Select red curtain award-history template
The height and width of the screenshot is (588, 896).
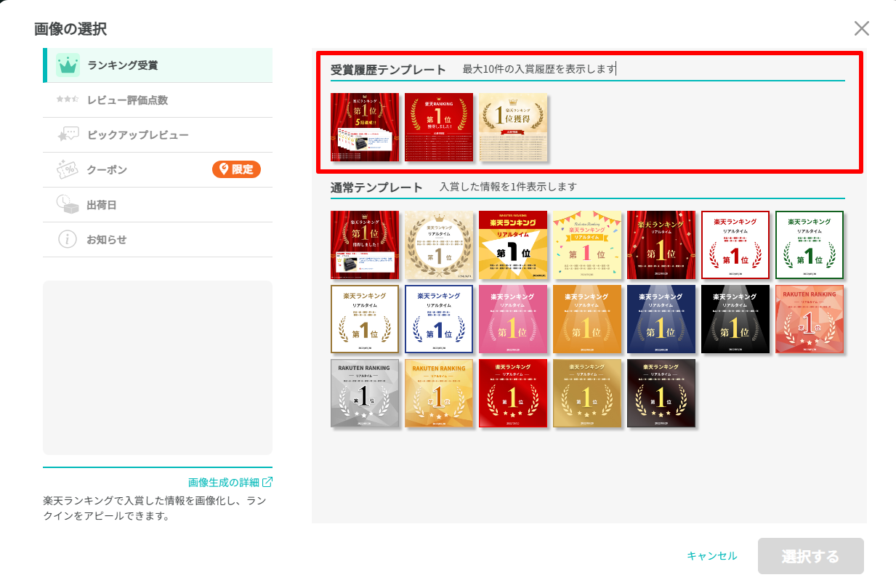click(365, 127)
